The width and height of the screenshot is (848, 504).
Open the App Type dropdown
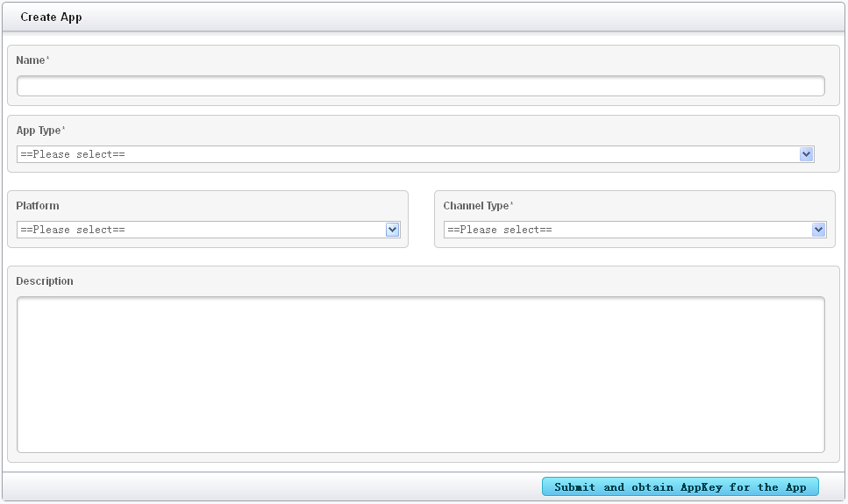[416, 154]
